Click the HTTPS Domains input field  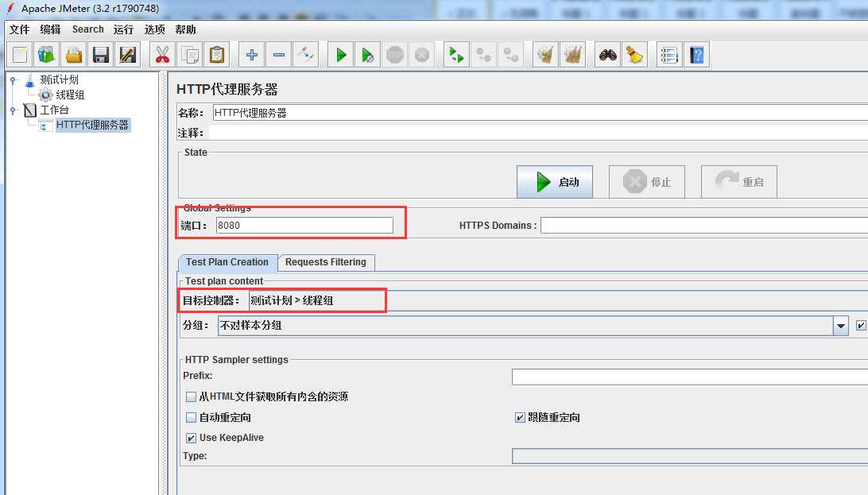tap(704, 225)
